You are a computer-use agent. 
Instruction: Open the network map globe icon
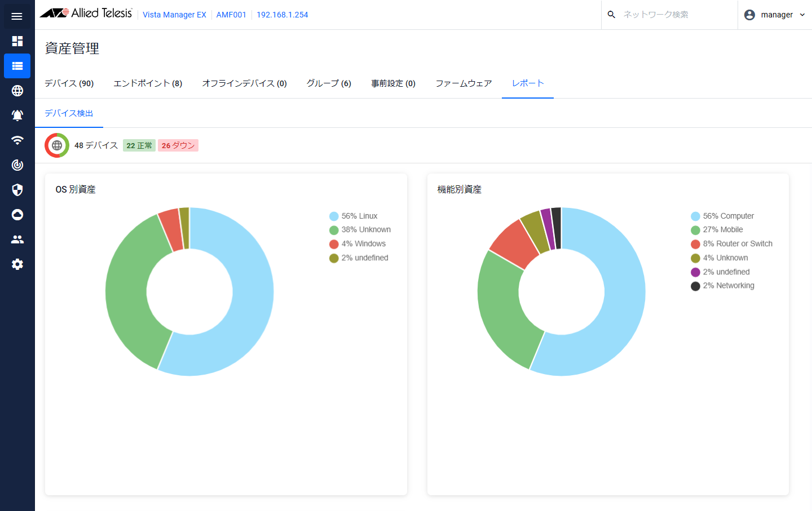[x=17, y=91]
